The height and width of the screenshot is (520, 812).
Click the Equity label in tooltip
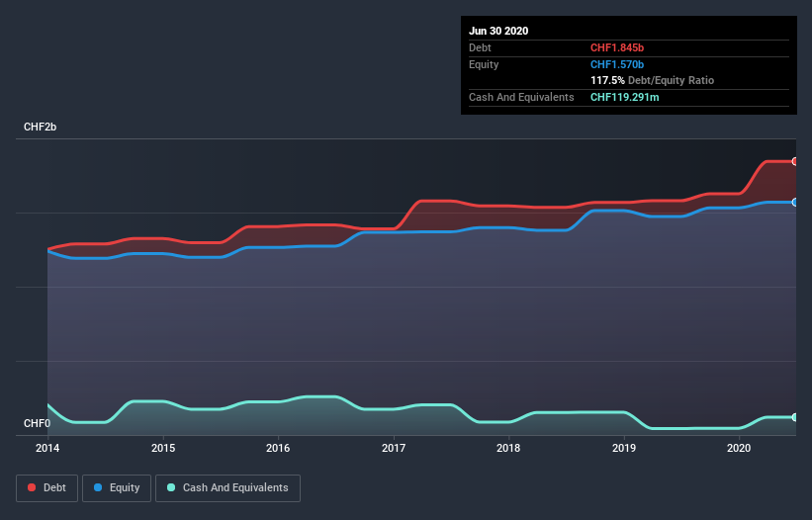point(484,64)
